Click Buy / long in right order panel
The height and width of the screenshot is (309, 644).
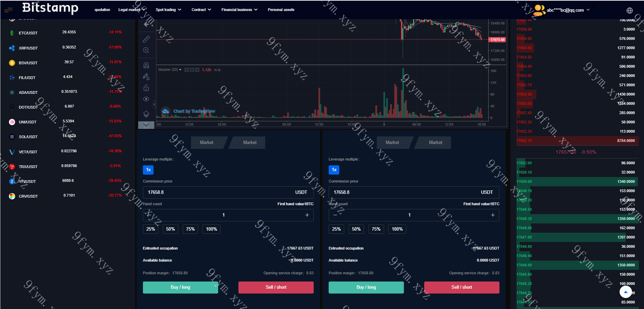(x=366, y=287)
